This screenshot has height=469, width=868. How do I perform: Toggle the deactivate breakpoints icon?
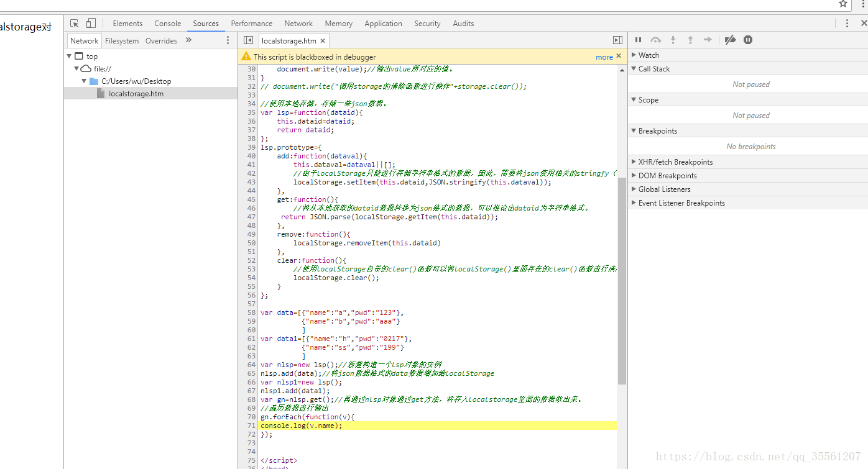(731, 40)
